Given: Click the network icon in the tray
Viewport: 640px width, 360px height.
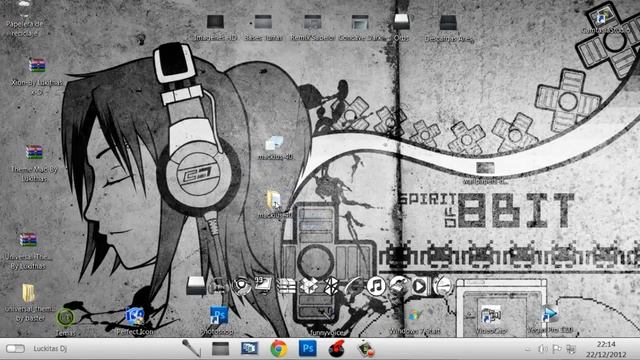Looking at the screenshot, I should pos(571,349).
